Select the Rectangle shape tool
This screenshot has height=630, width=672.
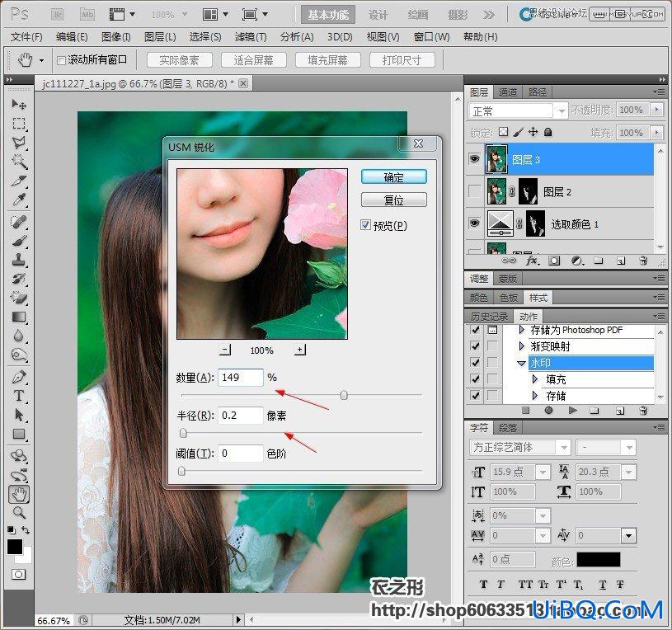(x=18, y=434)
